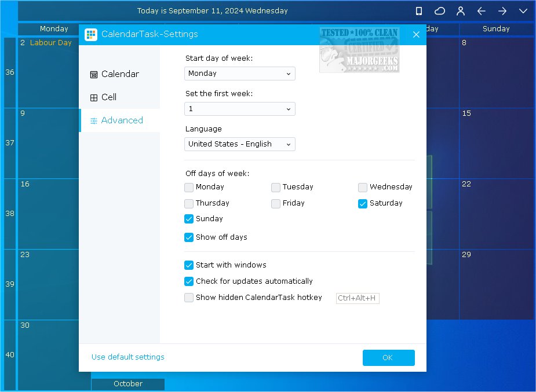Viewport: 536px width, 392px height.
Task: Open the Language dropdown
Action: pyautogui.click(x=240, y=144)
